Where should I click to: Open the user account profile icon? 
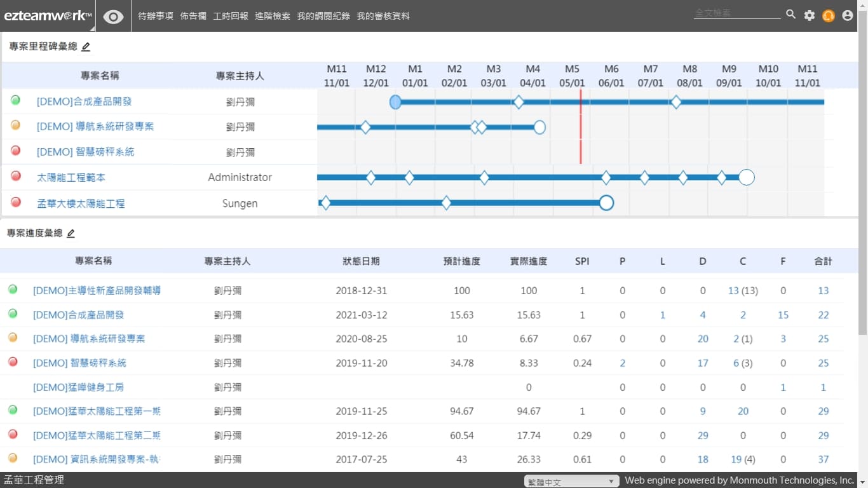click(x=847, y=16)
